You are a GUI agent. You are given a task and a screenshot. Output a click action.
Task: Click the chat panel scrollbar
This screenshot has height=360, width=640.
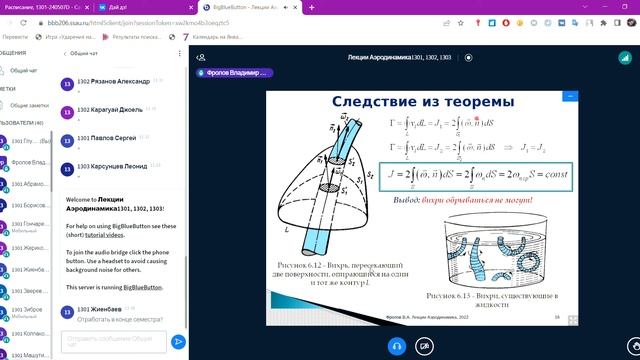click(187, 292)
